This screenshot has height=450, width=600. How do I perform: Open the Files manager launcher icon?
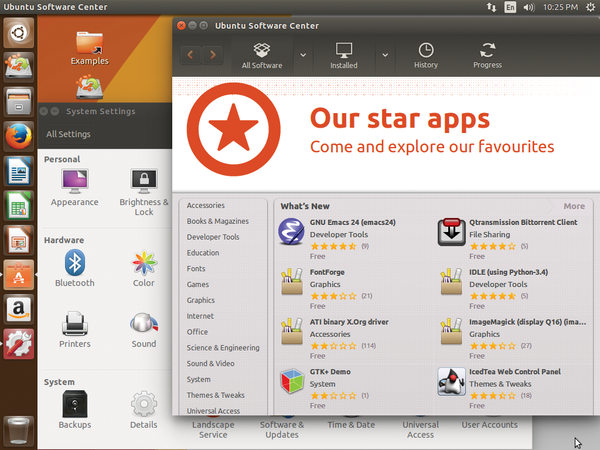[x=18, y=102]
